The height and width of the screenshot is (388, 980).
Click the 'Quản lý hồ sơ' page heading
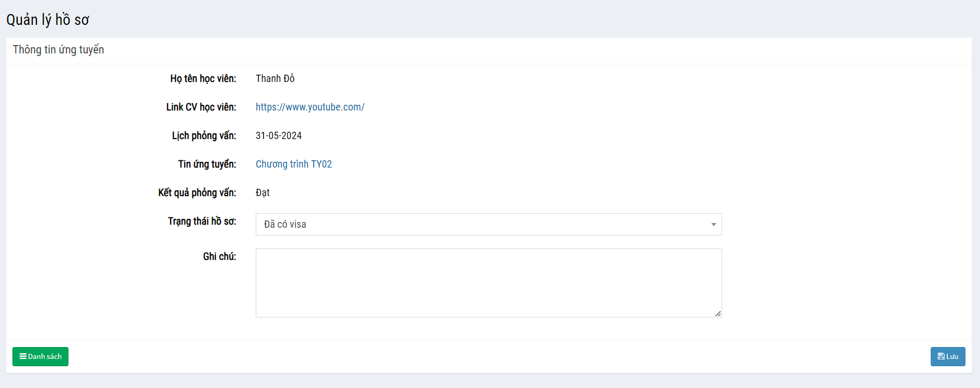(x=48, y=20)
